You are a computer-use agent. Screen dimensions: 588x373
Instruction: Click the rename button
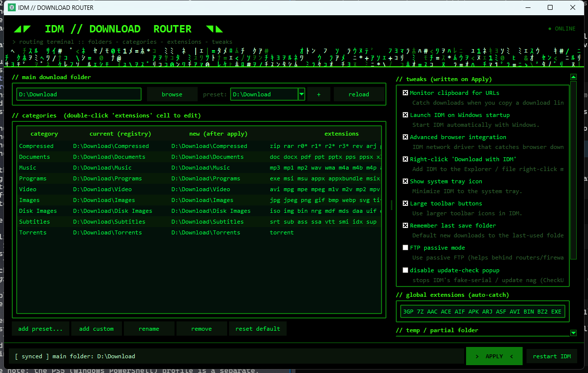point(149,329)
